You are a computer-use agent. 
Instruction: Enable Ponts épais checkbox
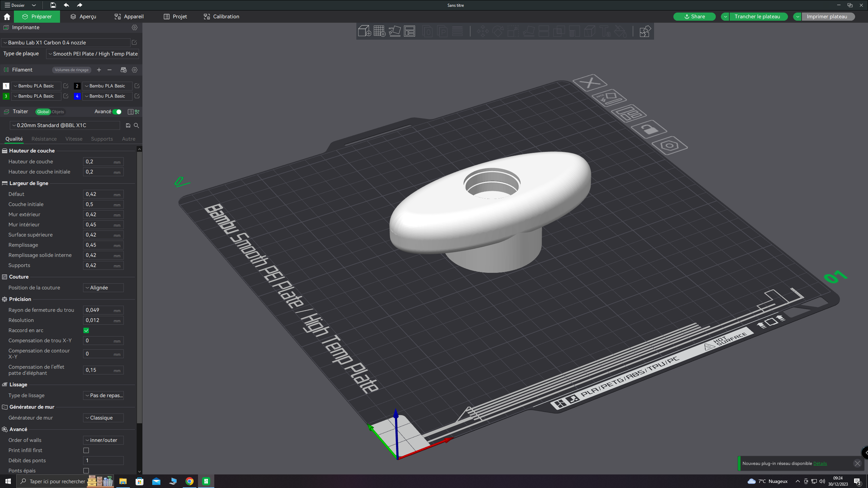point(86,471)
